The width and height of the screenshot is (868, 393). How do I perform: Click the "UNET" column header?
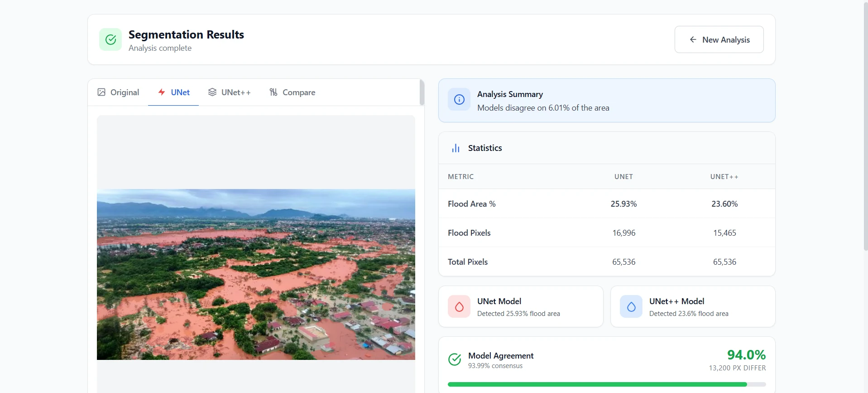[623, 177]
